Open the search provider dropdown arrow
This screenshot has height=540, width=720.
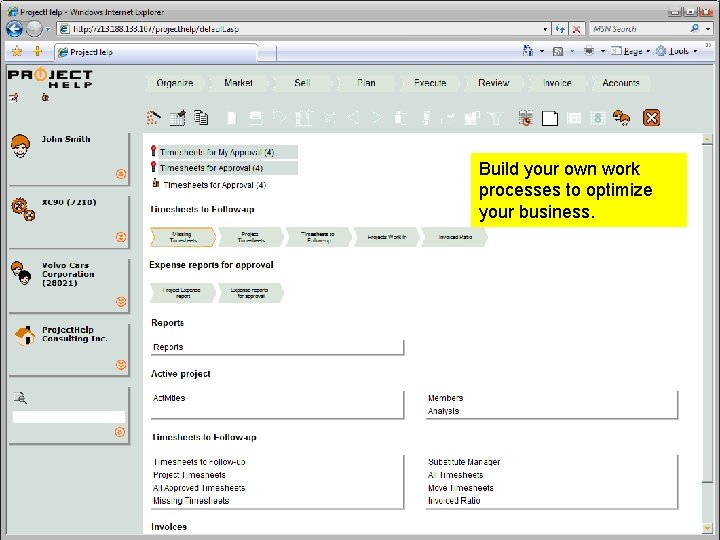[x=708, y=29]
